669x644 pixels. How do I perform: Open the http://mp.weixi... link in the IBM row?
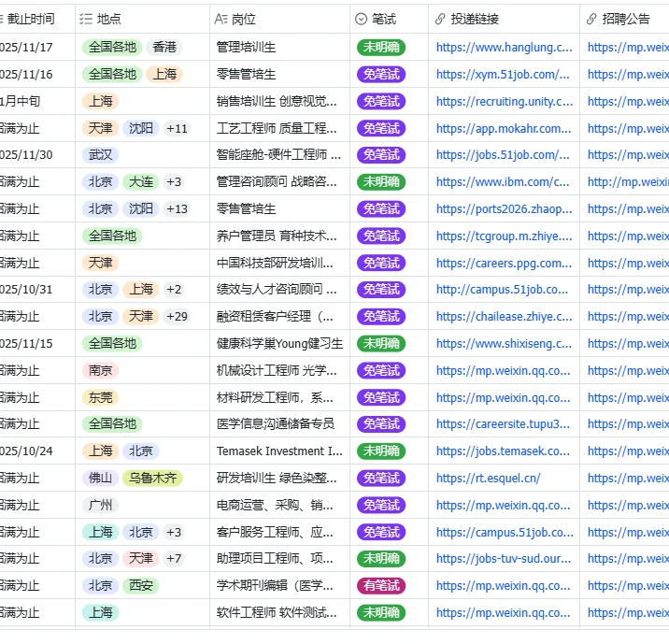628,182
